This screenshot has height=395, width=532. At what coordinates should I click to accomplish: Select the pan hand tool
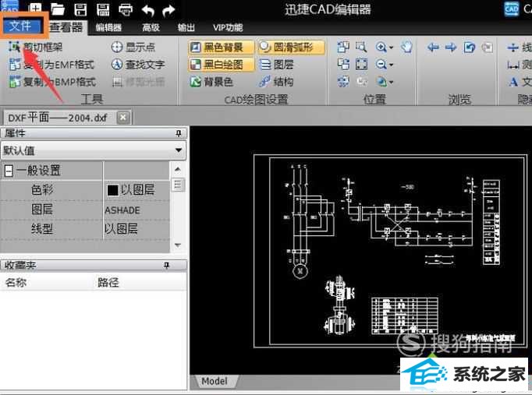point(406,47)
